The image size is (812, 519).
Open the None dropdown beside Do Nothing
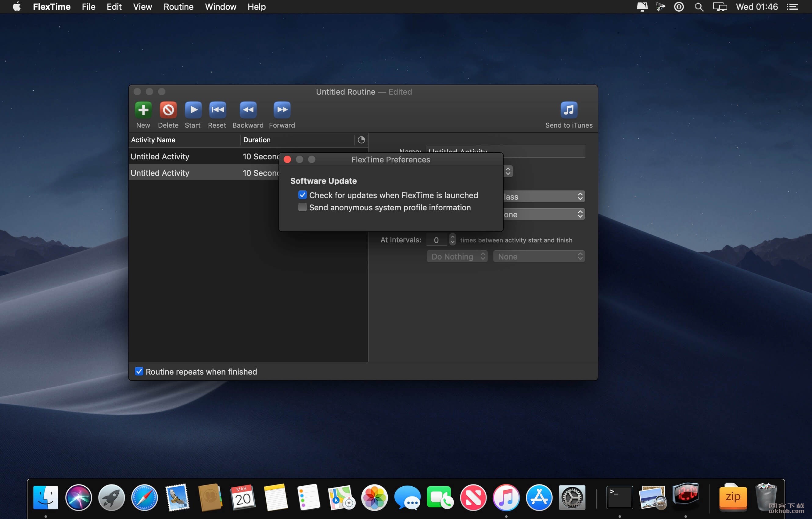[538, 256]
